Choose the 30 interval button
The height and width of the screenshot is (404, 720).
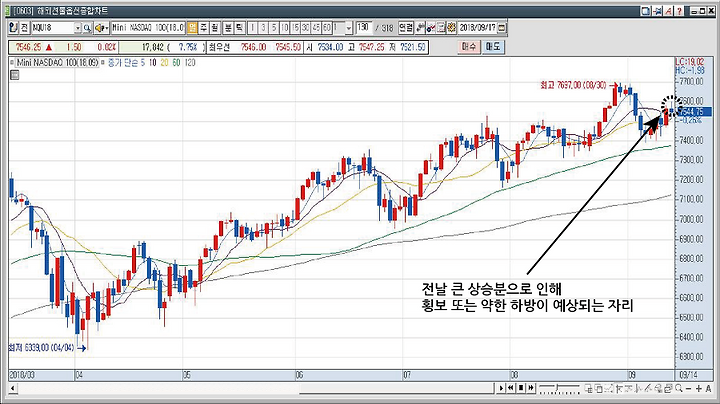tap(305, 28)
